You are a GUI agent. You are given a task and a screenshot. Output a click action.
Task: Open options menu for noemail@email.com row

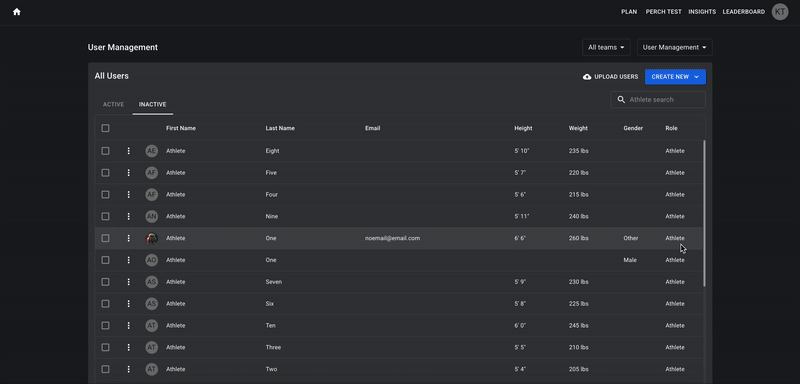pos(129,238)
